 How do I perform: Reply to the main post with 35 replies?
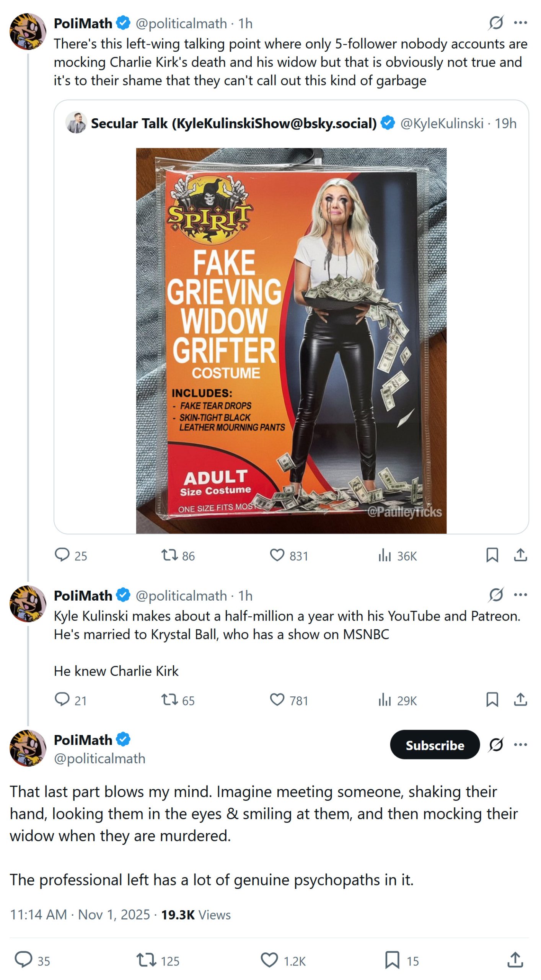[23, 960]
